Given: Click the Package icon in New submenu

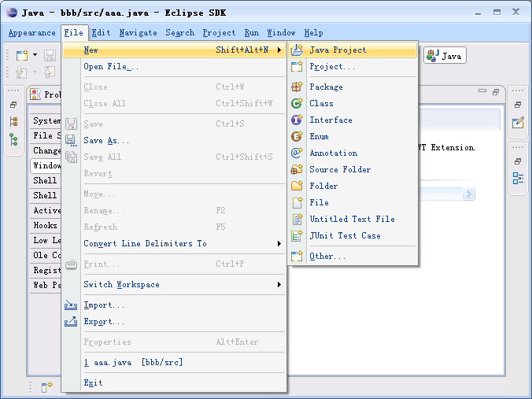Looking at the screenshot, I should (297, 87).
